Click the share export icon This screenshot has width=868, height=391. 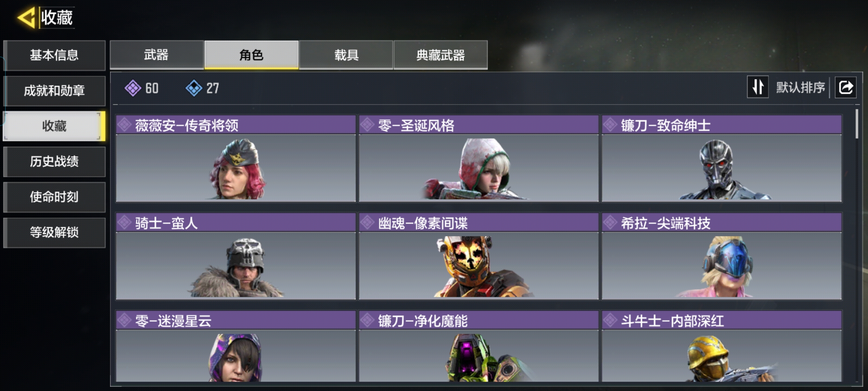click(x=846, y=87)
